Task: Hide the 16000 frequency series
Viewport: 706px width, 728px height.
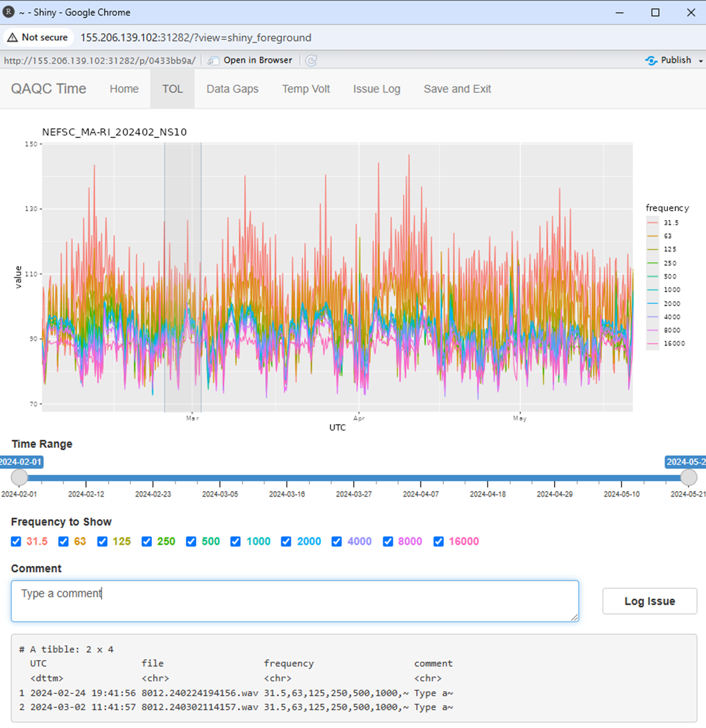Action: pos(439,541)
